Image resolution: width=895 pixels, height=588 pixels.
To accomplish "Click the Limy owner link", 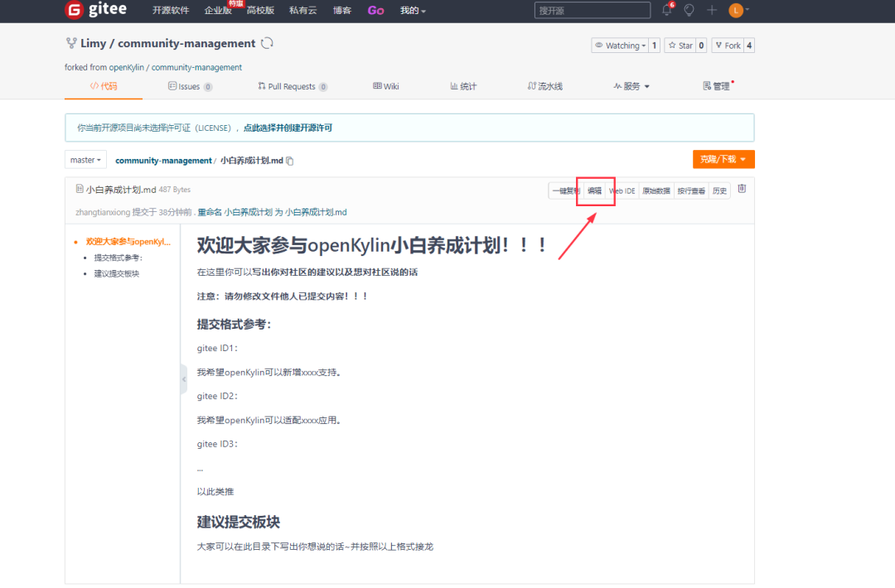I will pos(93,43).
